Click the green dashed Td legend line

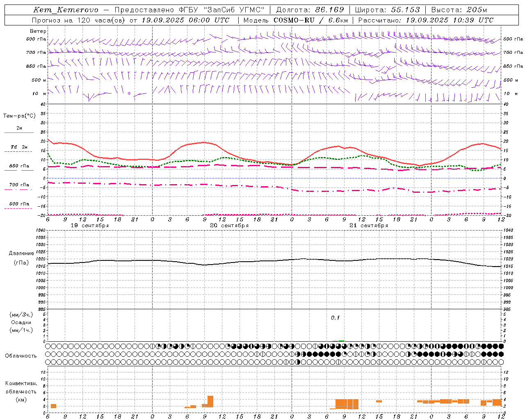tap(18, 151)
